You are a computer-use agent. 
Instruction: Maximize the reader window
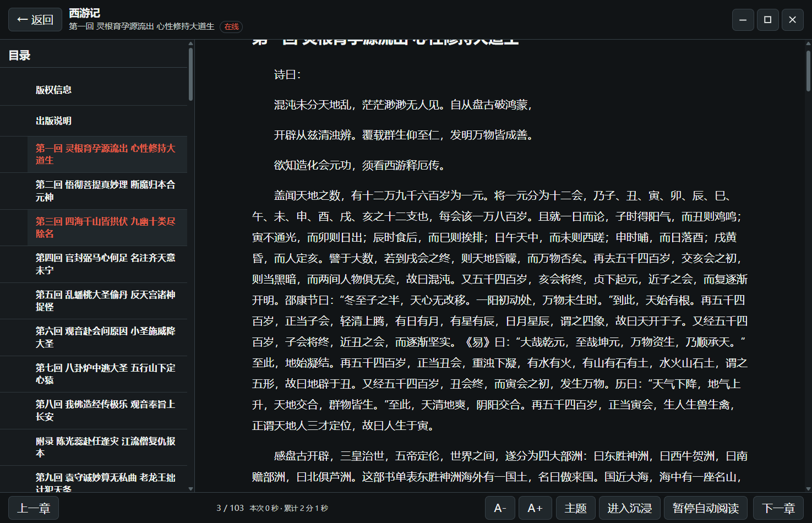767,20
